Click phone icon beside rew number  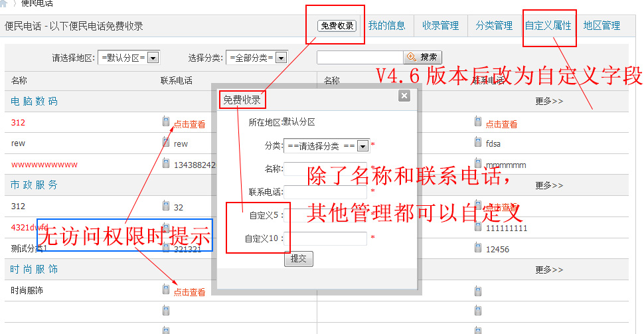(166, 142)
